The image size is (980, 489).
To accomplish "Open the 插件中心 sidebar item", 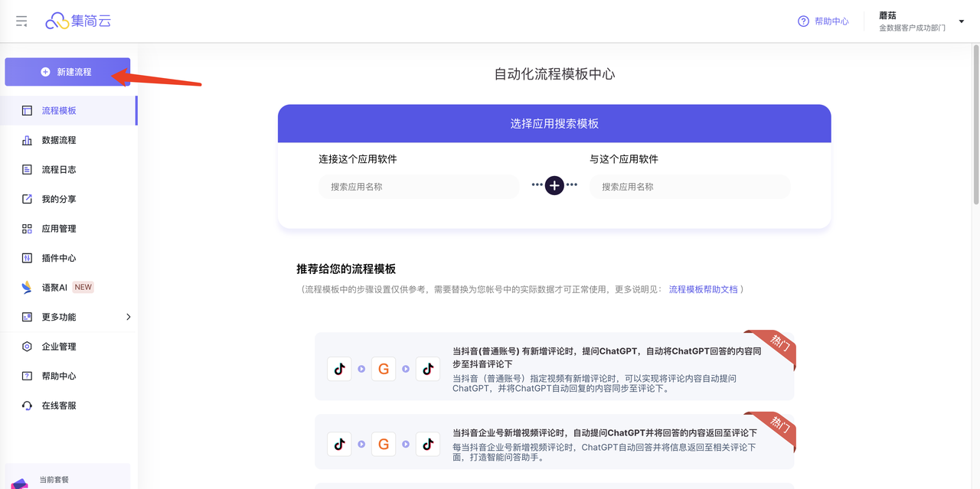I will click(69, 258).
